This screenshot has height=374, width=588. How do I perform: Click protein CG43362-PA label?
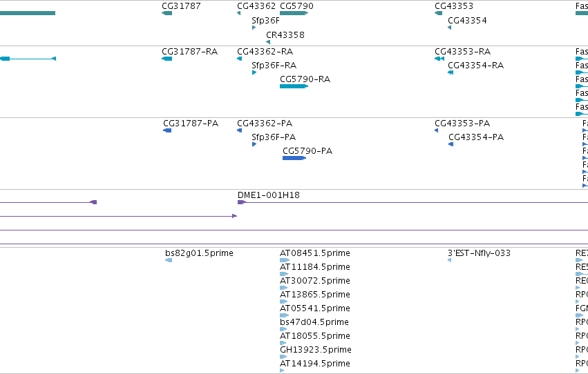pos(265,124)
